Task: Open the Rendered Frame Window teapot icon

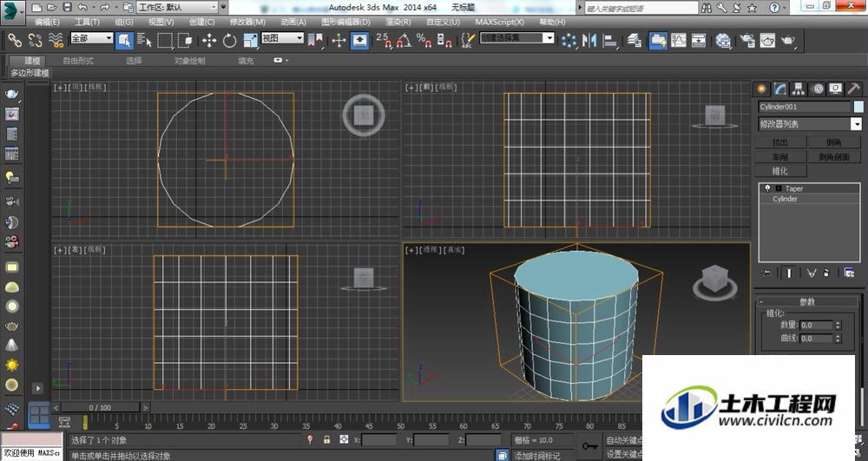Action: pos(767,41)
